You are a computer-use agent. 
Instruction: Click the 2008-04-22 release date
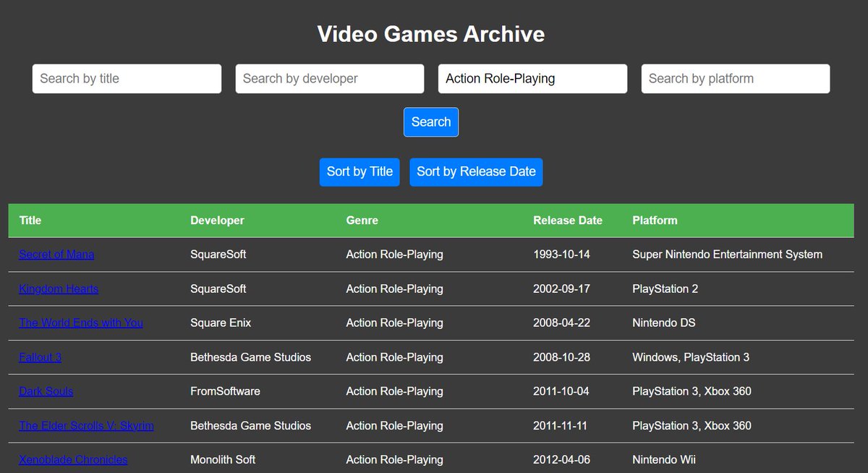562,323
